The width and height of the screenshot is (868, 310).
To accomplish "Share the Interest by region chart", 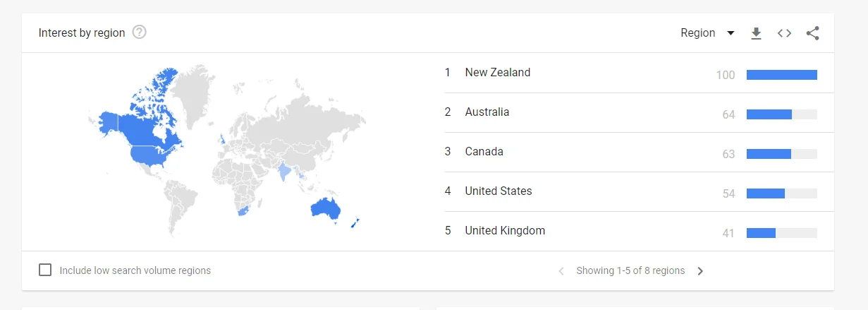I will [812, 33].
